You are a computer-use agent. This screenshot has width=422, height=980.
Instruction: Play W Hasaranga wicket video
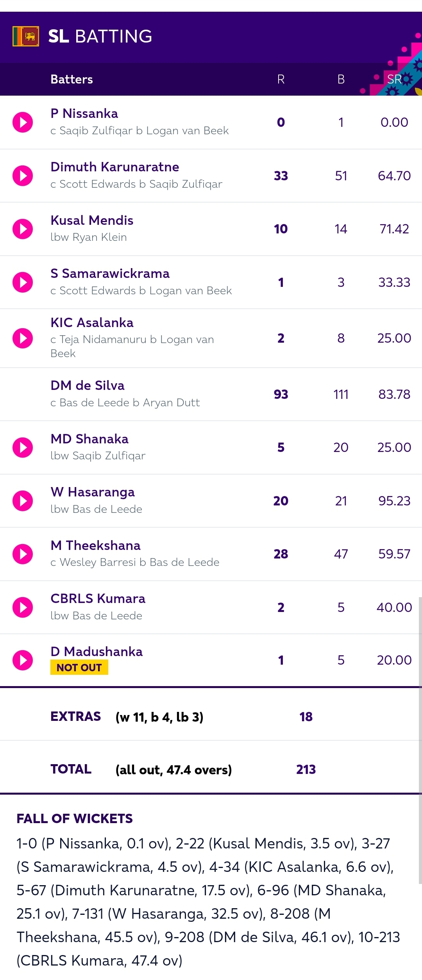pos(23,501)
